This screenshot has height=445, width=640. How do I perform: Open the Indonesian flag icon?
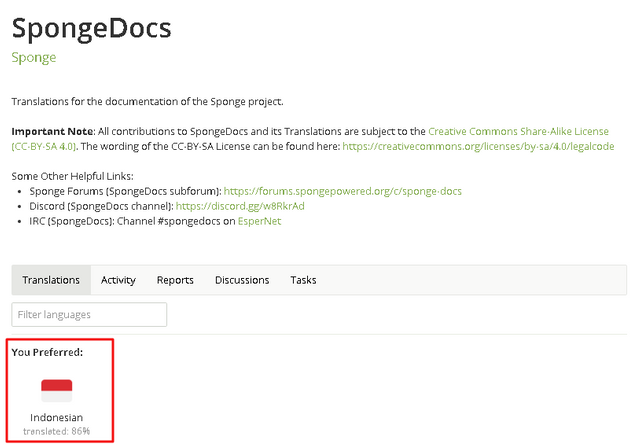tap(57, 391)
